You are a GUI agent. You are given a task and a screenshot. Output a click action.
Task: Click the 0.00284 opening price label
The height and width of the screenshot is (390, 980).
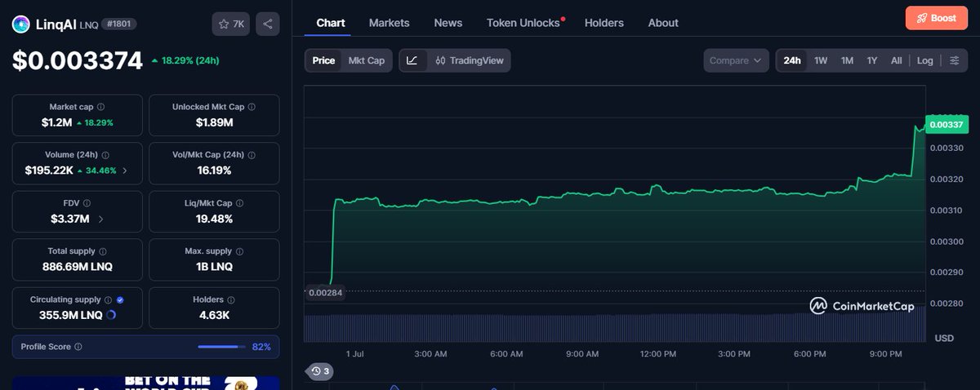[x=324, y=292]
